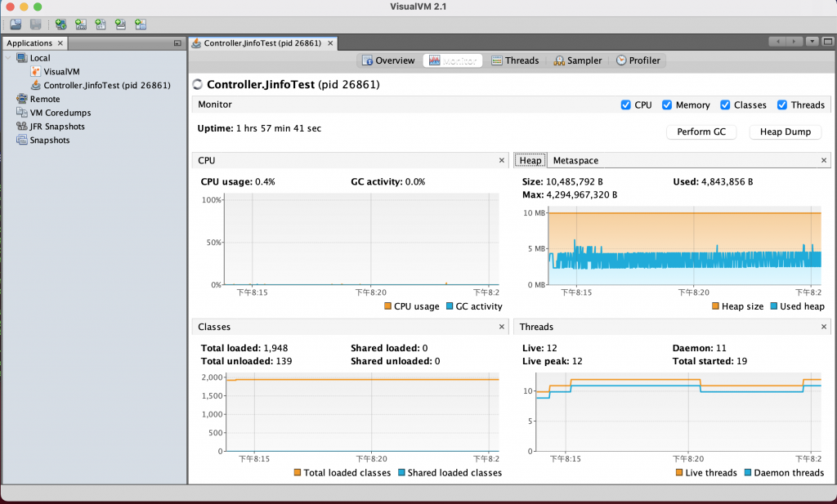Click the Total loaded 1,948 value
The image size is (837, 504).
275,348
